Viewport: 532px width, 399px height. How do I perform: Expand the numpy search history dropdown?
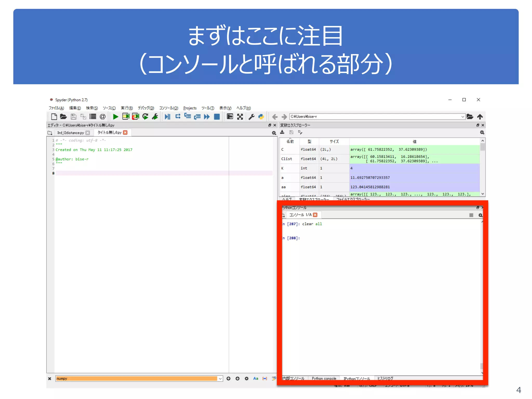(220, 378)
